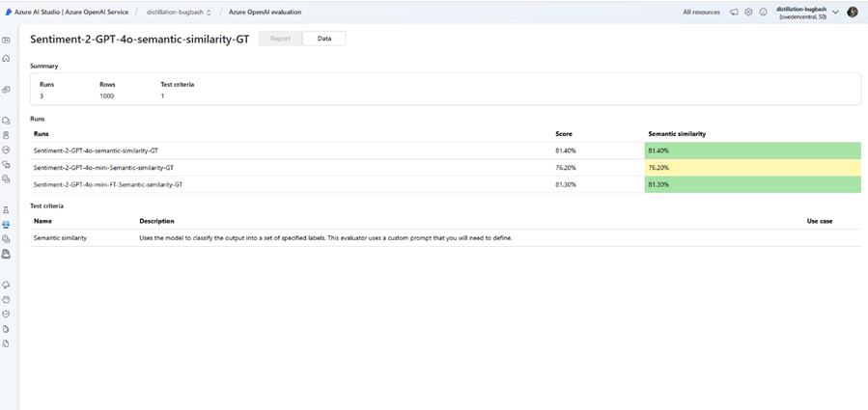Open the user profile avatar
Viewport: 868px width, 410px height.
click(x=853, y=13)
